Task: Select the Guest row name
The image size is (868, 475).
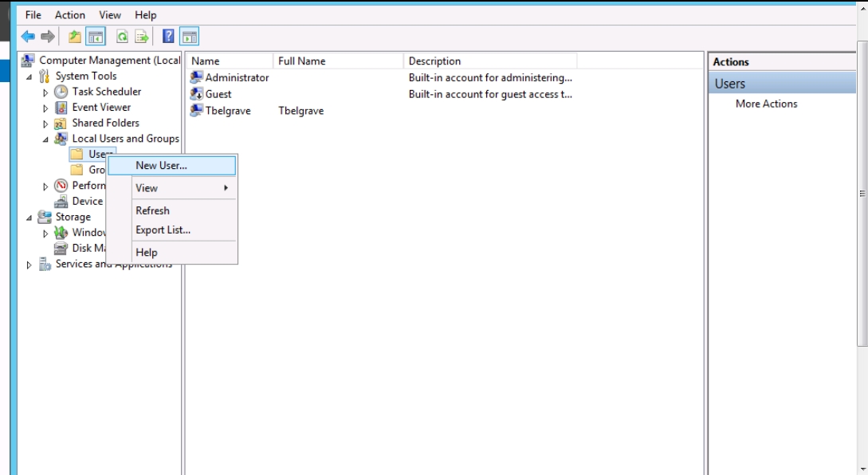Action: (218, 94)
